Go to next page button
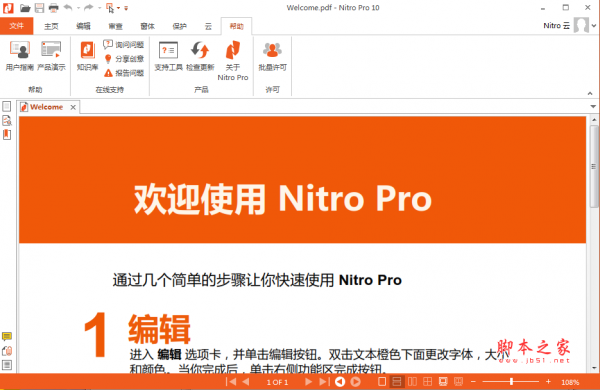 pyautogui.click(x=308, y=382)
